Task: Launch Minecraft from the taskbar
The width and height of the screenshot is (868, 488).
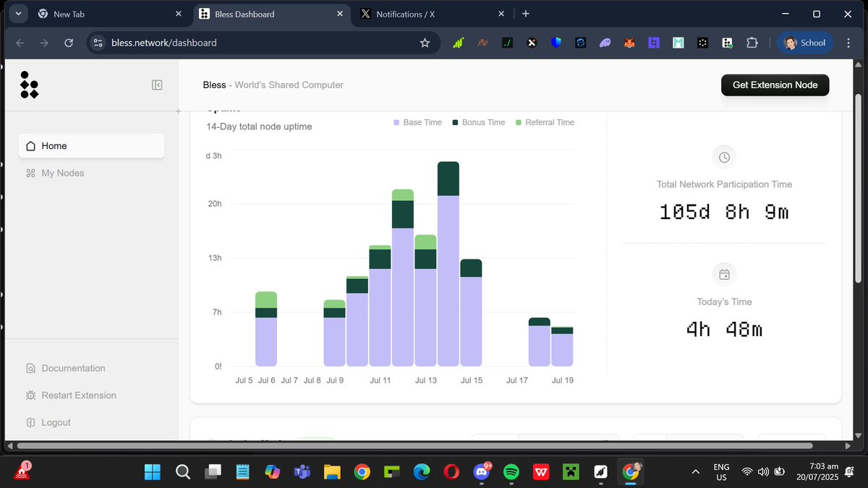Action: (x=571, y=472)
